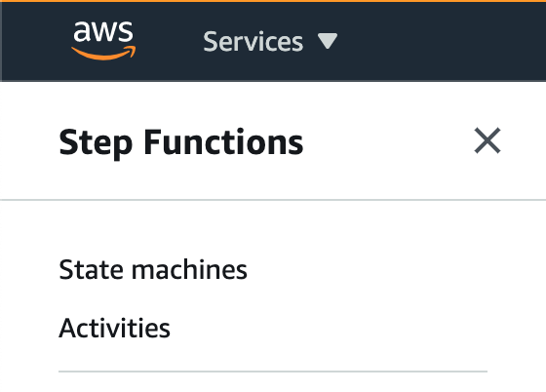Click the AWS logo icon
This screenshot has width=546, height=392.
[x=103, y=41]
